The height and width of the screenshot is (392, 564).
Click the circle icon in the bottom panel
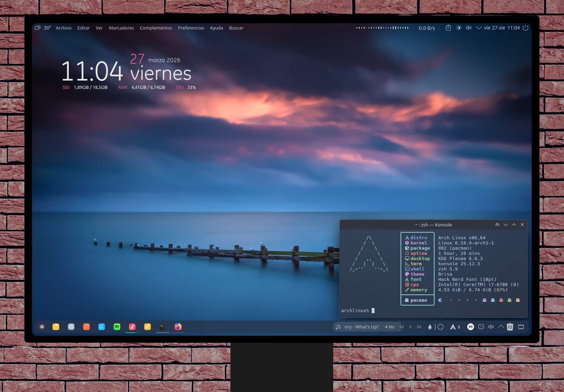(441, 327)
